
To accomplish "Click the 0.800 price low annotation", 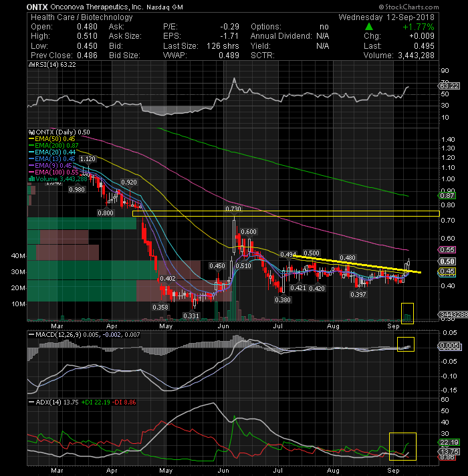I will (x=106, y=213).
